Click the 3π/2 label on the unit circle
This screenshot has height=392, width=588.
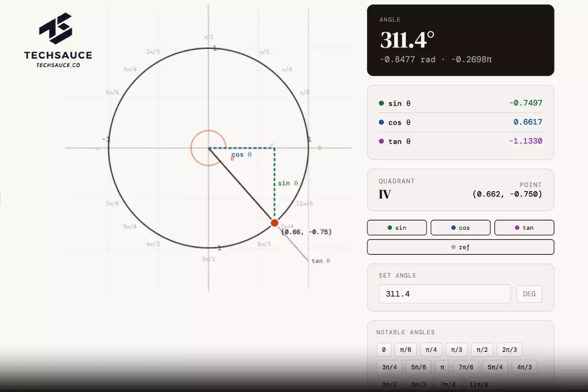208,259
